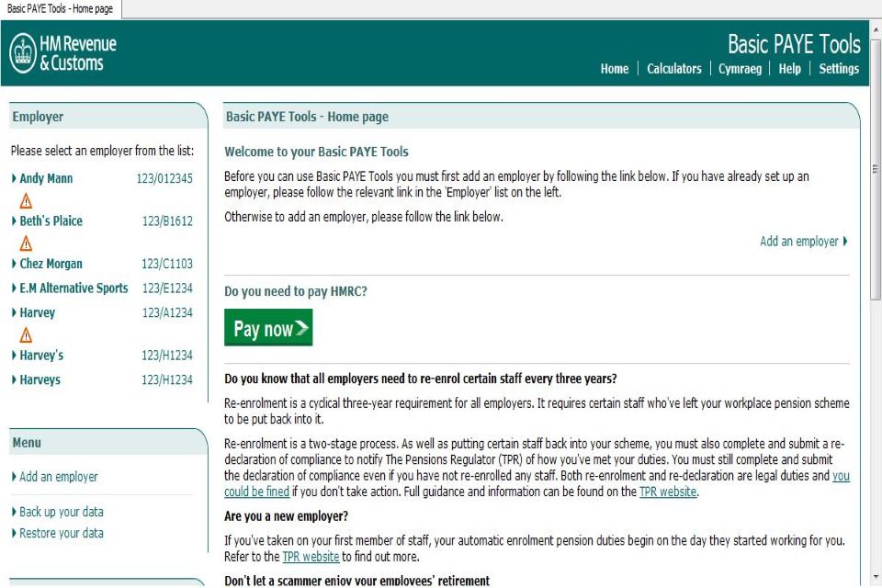Click the reference number 123/B1612
The image size is (882, 588).
click(167, 221)
